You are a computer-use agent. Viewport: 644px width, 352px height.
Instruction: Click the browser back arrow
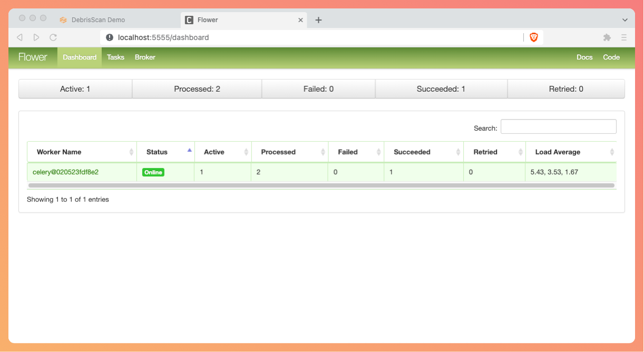19,37
